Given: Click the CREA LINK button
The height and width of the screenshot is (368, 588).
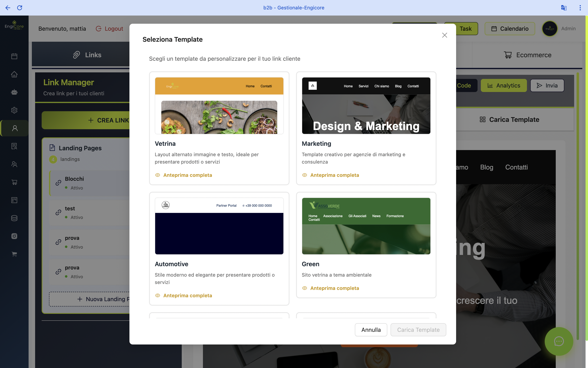Looking at the screenshot, I should tap(86, 120).
